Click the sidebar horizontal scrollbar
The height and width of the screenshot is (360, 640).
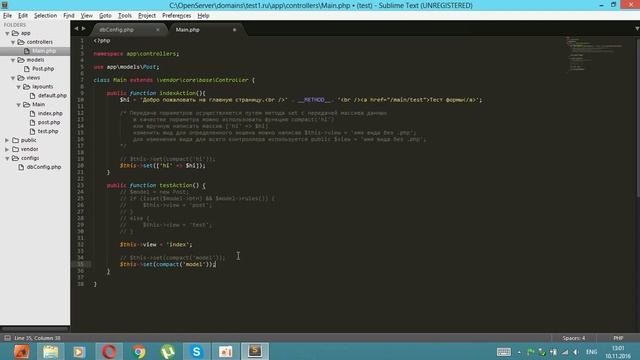click(35, 329)
